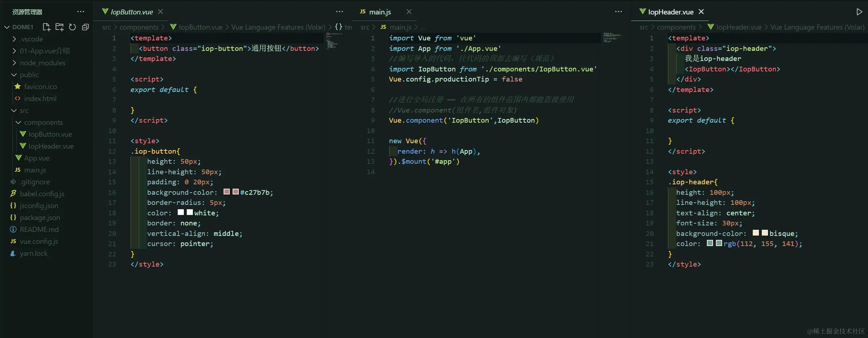Click the first #c27b7b color swatch
Screen dimensions: 868x338
coord(226,192)
